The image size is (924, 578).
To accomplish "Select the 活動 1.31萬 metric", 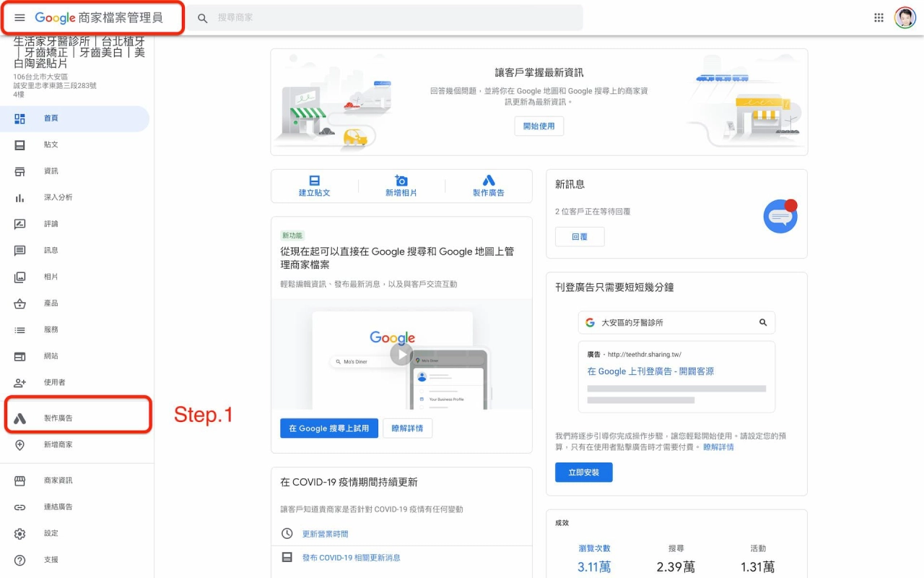I will 758,558.
